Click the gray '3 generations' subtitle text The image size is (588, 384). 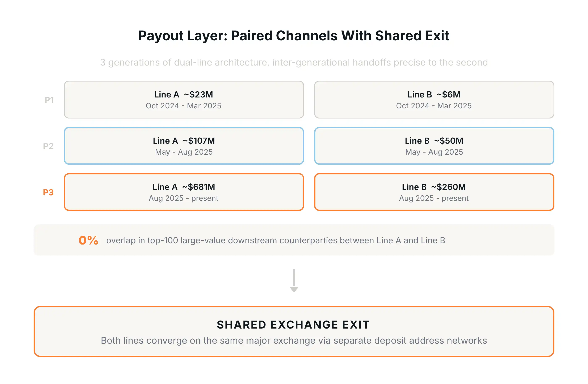tap(294, 62)
